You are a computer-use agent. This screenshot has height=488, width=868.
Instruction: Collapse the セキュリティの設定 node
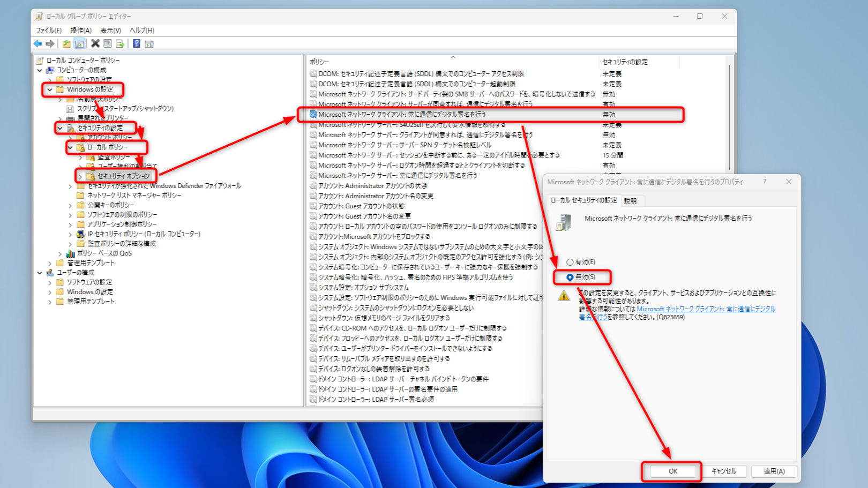(60, 128)
